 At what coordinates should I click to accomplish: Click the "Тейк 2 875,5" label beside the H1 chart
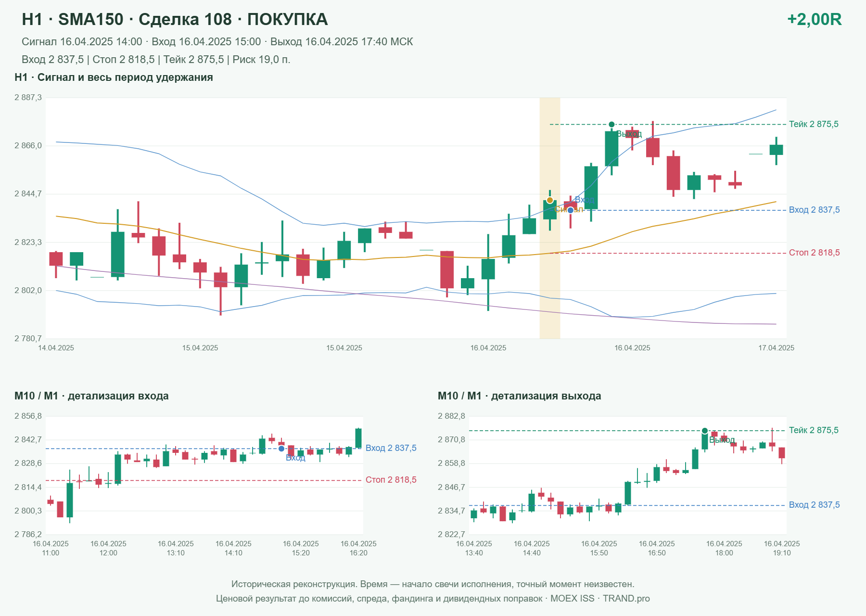[x=814, y=124]
